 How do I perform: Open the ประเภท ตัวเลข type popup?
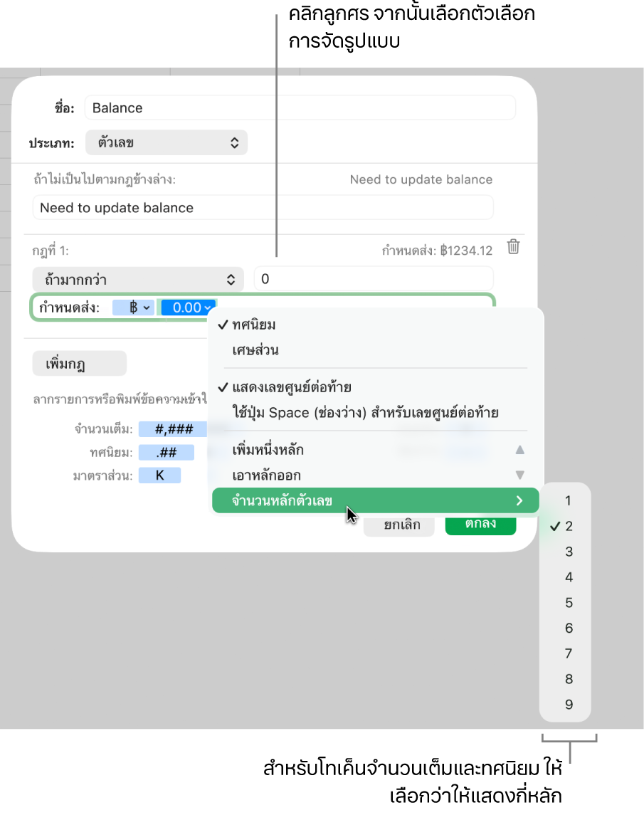pyautogui.click(x=167, y=142)
